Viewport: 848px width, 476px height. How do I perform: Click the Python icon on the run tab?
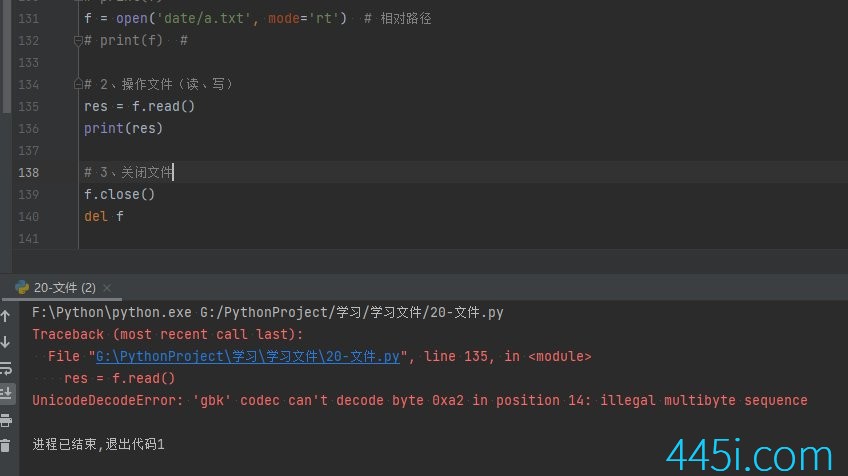click(22, 287)
